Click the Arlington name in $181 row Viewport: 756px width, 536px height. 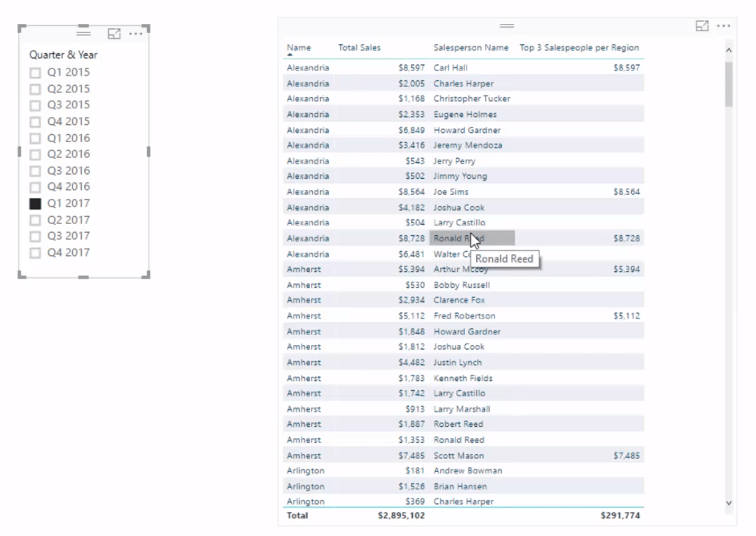pyautogui.click(x=305, y=470)
